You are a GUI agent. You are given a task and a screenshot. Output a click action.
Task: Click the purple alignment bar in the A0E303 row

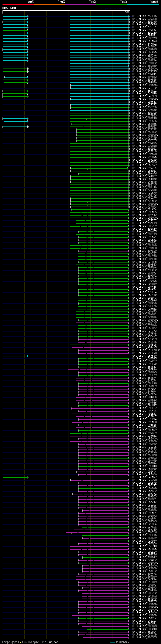click(106, 638)
